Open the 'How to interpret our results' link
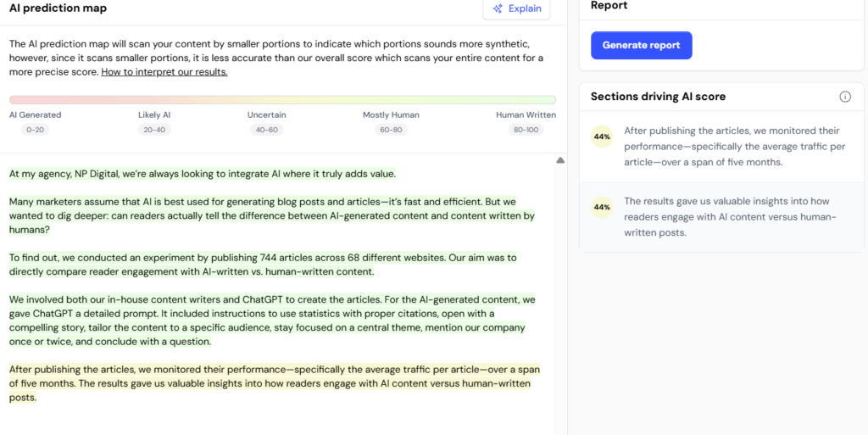Image resolution: width=868 pixels, height=435 pixels. pos(164,72)
